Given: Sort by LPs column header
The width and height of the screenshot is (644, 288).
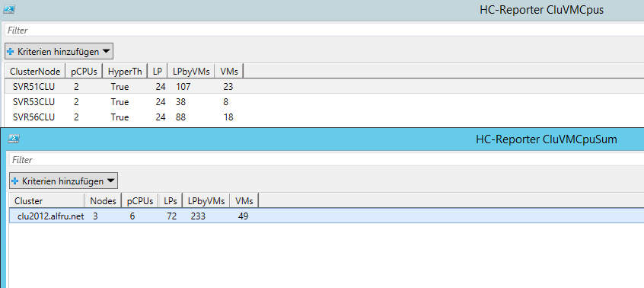Looking at the screenshot, I should [171, 201].
